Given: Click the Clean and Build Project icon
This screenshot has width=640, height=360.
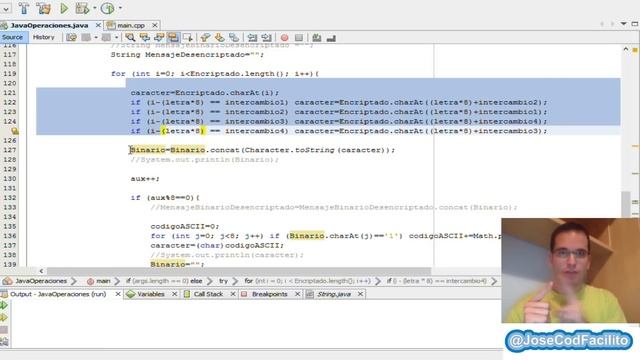Looking at the screenshot, I should [x=43, y=8].
